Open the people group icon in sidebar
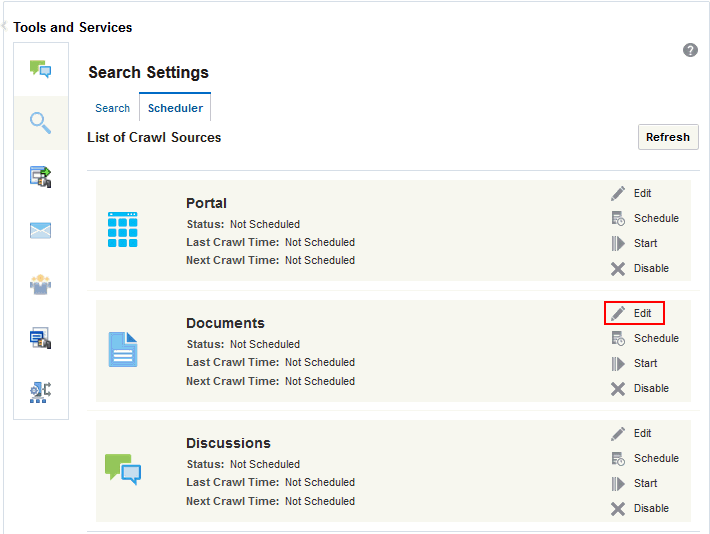710x534 pixels. coord(41,284)
